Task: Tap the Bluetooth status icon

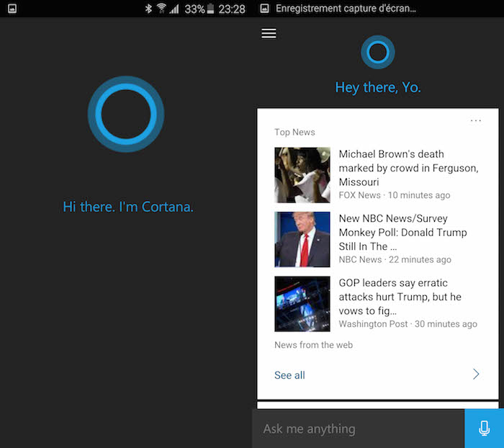Action: click(x=148, y=9)
